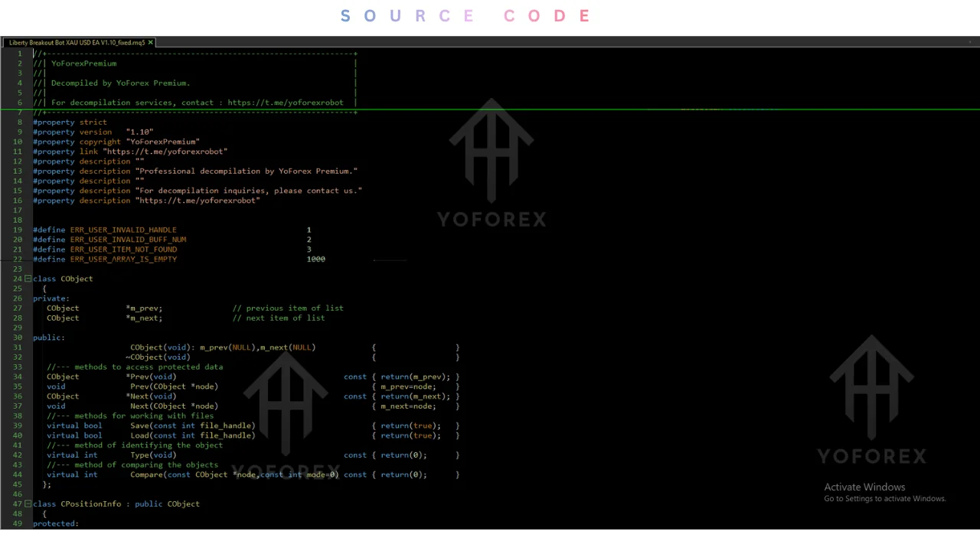The image size is (980, 551).
Task: Click 'Prev(CObject *node)' method
Action: pyautogui.click(x=174, y=386)
